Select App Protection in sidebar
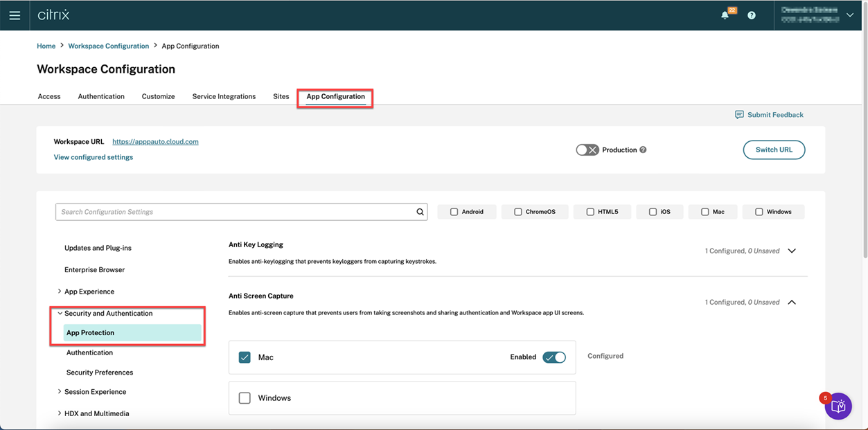 click(x=132, y=333)
